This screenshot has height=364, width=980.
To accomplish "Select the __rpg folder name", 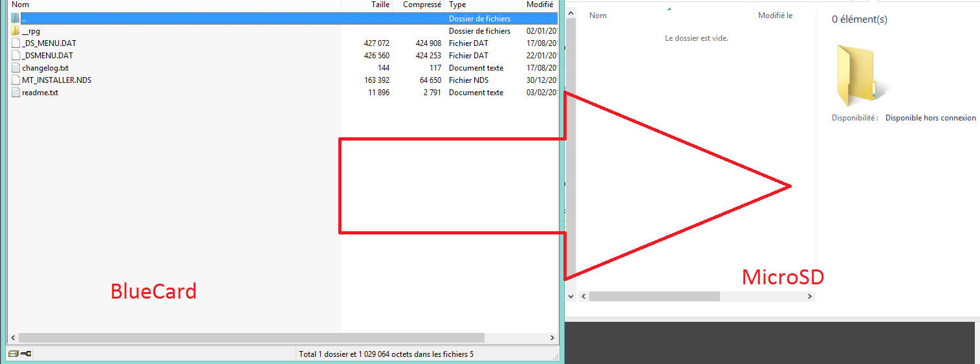I will [x=31, y=31].
